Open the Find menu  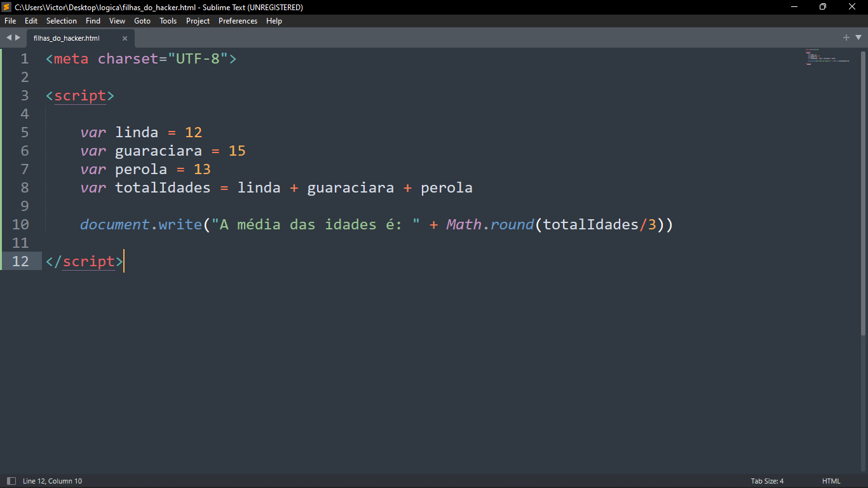click(93, 21)
